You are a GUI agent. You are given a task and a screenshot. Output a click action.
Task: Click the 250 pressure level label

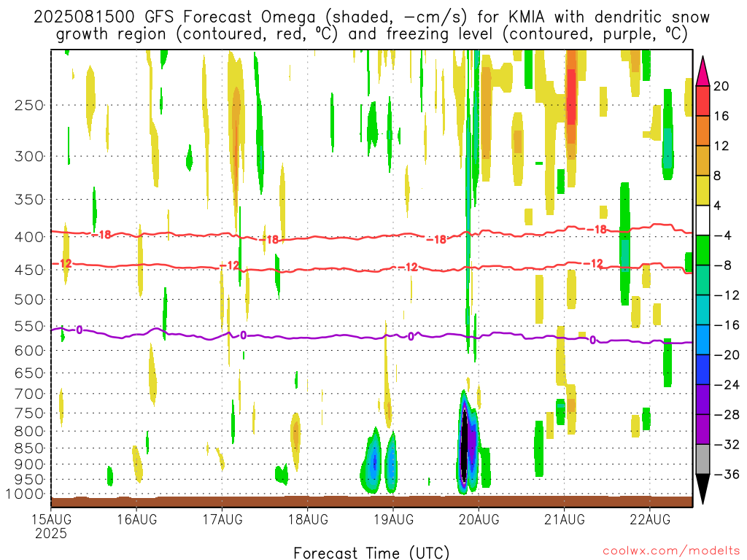tap(29, 105)
